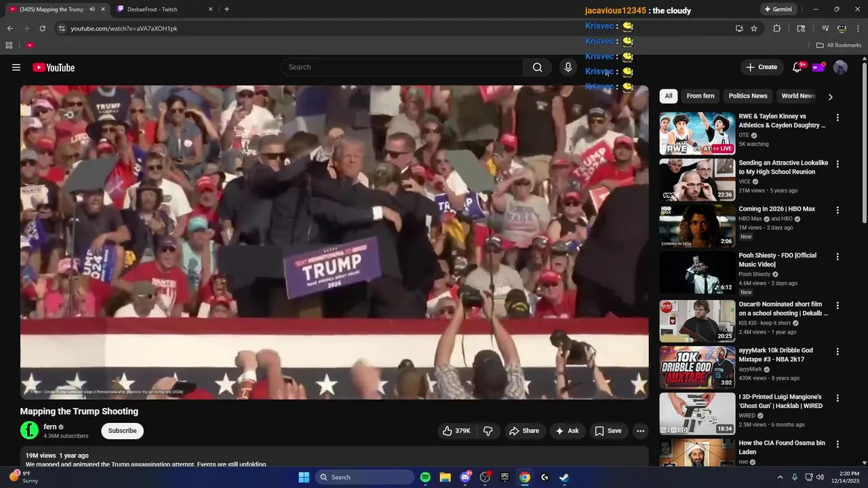Subscribe to the fern channel
The width and height of the screenshot is (868, 488).
[x=123, y=431]
